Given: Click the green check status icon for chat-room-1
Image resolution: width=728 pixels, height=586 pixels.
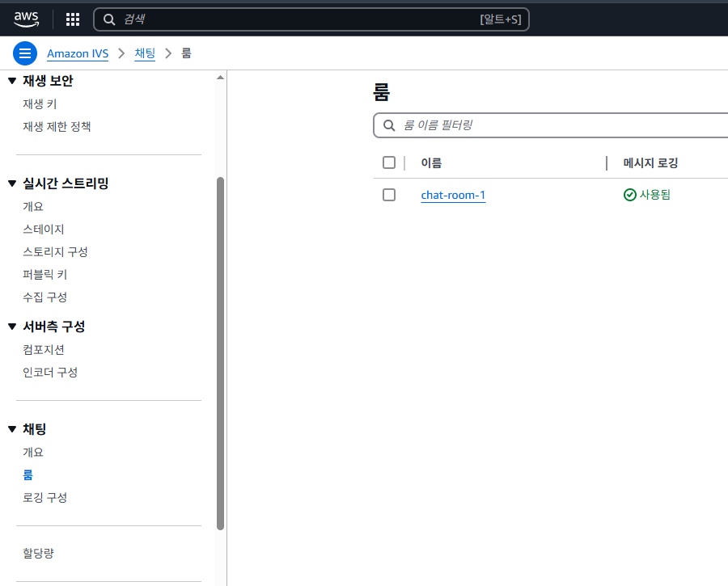Looking at the screenshot, I should (629, 195).
